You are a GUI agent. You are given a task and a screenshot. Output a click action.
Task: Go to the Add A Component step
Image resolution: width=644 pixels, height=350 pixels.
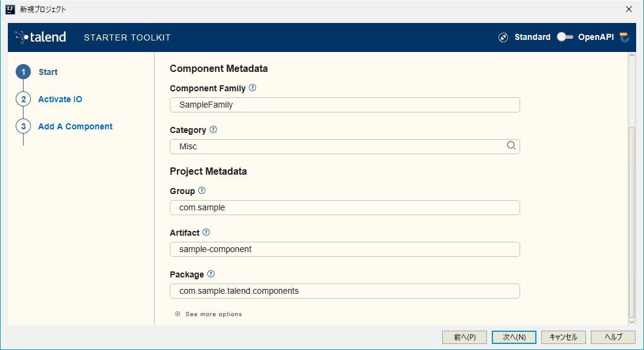pyautogui.click(x=75, y=126)
